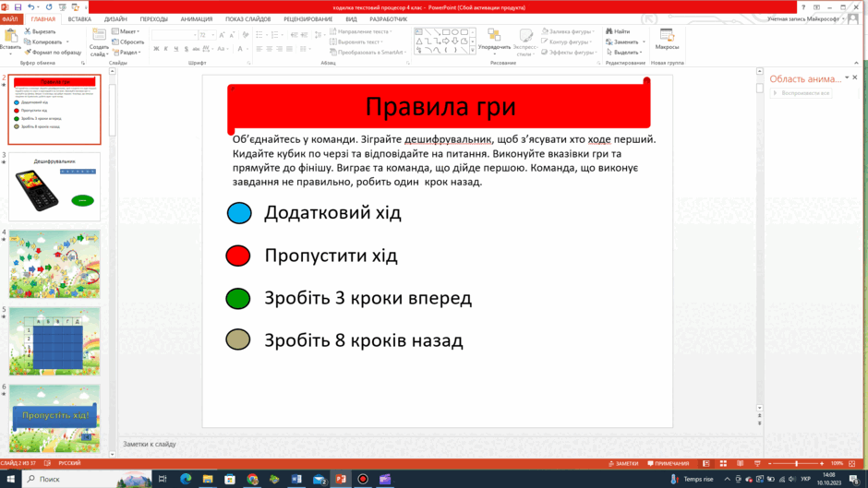
Task: Switch to ПЕРЕХОДЫ (Transitions) tab
Action: point(154,18)
